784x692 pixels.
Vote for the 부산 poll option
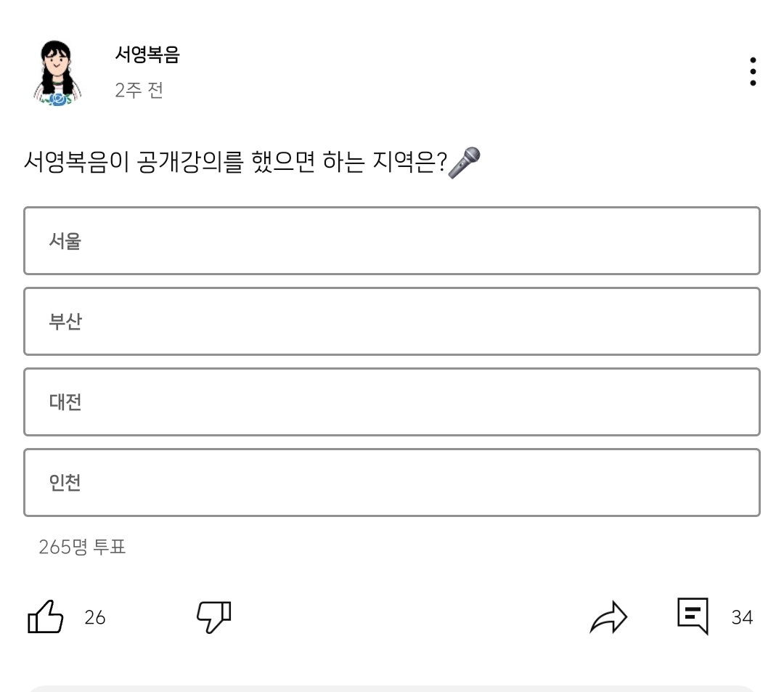pos(392,322)
